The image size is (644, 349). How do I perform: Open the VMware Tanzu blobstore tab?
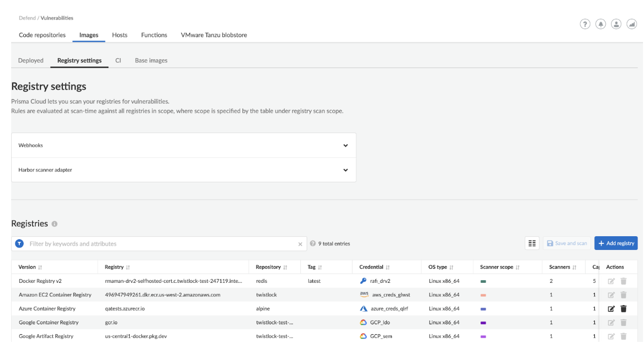pos(214,35)
